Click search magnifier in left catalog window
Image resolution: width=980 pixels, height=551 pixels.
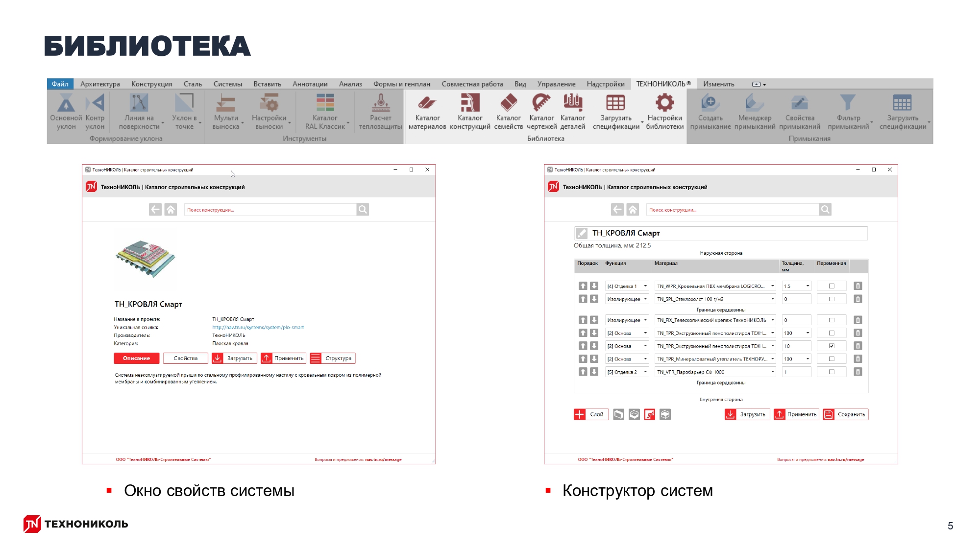coord(363,210)
